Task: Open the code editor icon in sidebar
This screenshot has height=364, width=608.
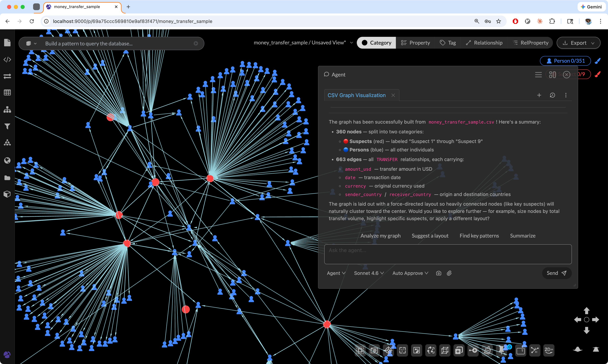Action: [7, 60]
